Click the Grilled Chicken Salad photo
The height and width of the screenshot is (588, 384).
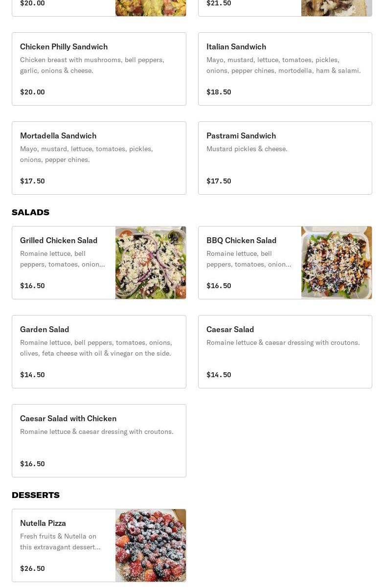(151, 263)
